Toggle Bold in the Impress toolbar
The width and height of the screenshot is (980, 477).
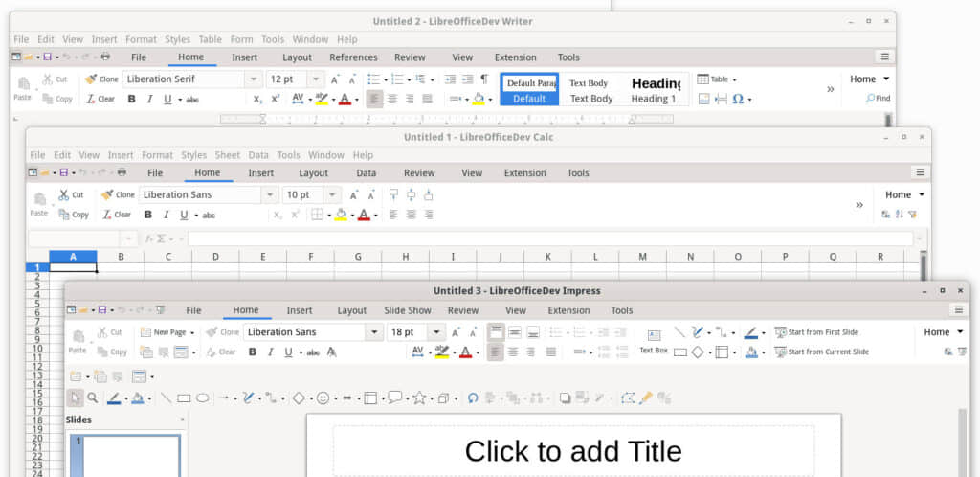(253, 352)
